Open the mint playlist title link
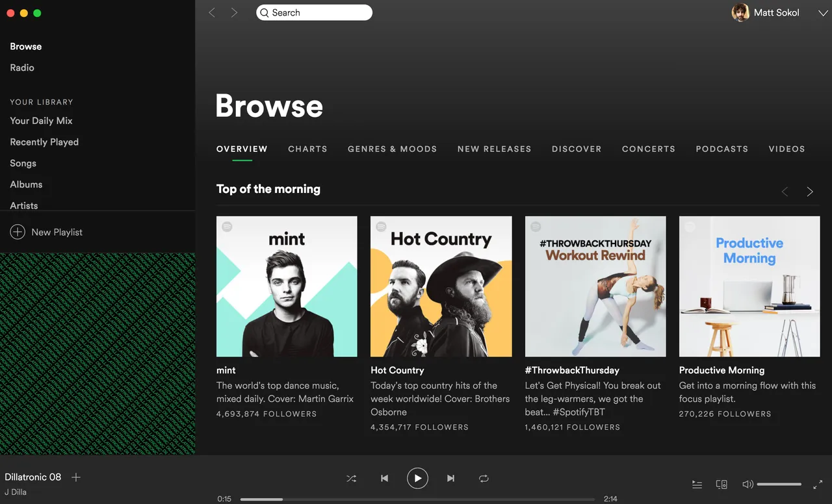 coord(226,370)
